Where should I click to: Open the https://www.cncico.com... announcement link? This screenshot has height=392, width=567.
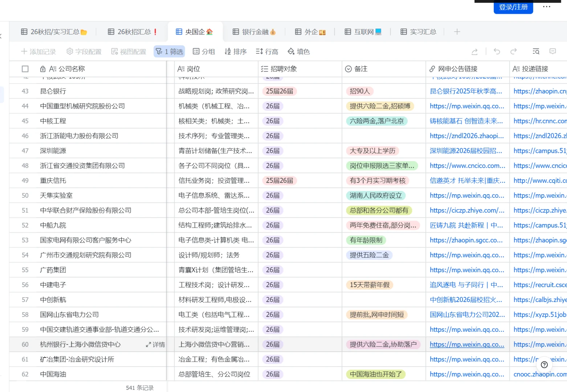468,166
